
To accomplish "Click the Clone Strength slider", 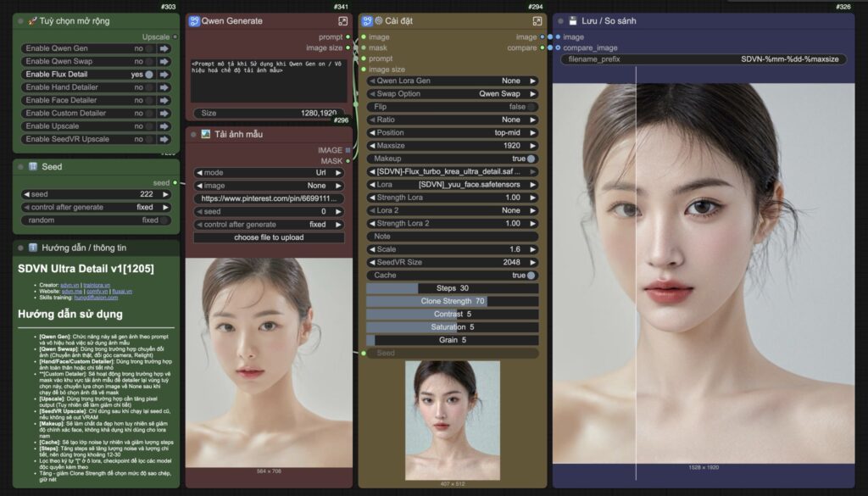I will point(452,301).
